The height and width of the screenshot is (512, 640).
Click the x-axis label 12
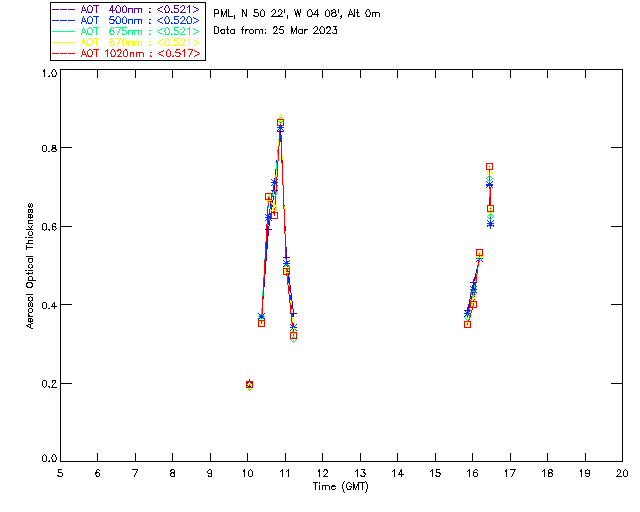pos(322,474)
